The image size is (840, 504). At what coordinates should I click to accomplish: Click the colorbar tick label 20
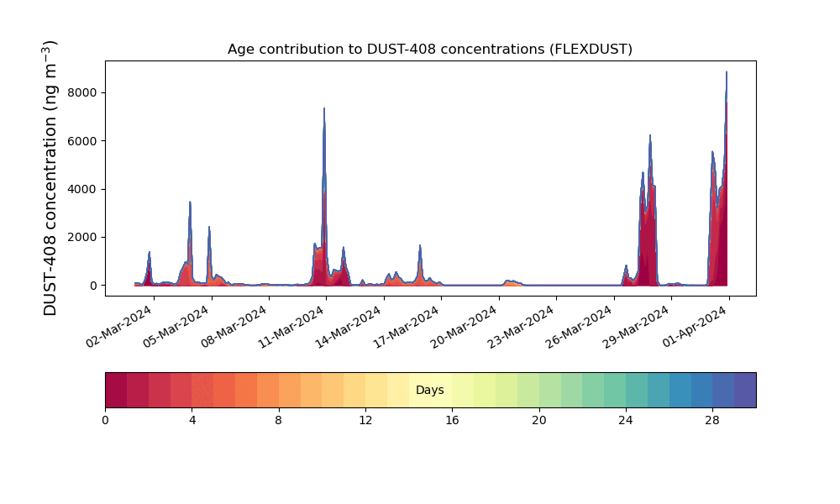[539, 421]
